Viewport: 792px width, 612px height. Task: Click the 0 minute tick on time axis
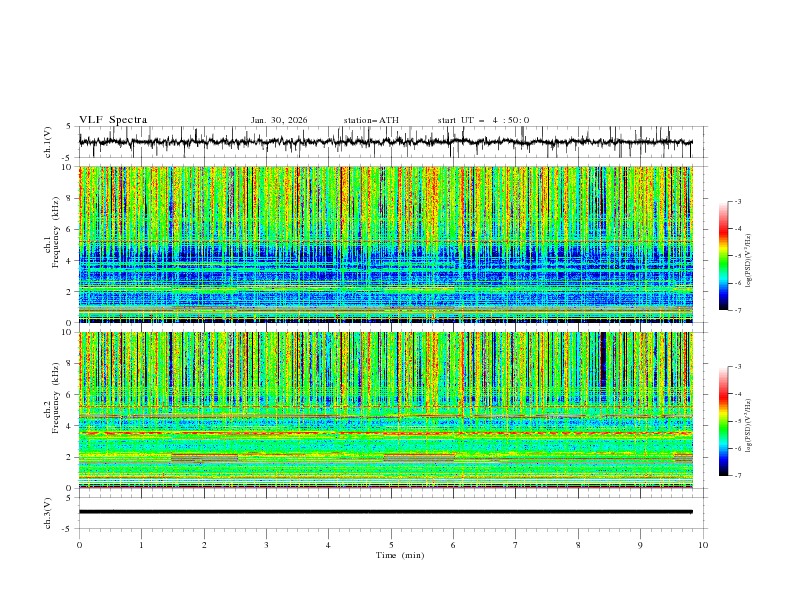coord(79,544)
